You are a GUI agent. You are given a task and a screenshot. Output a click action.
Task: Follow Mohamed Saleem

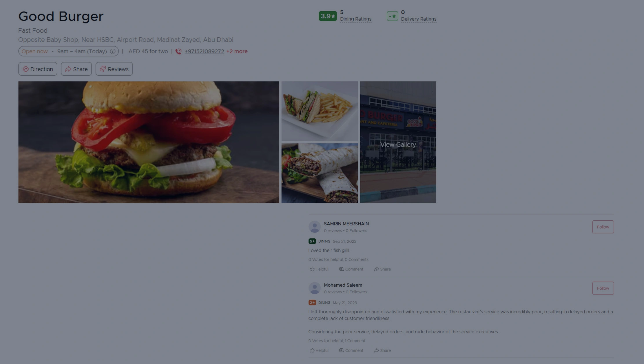[603, 288]
